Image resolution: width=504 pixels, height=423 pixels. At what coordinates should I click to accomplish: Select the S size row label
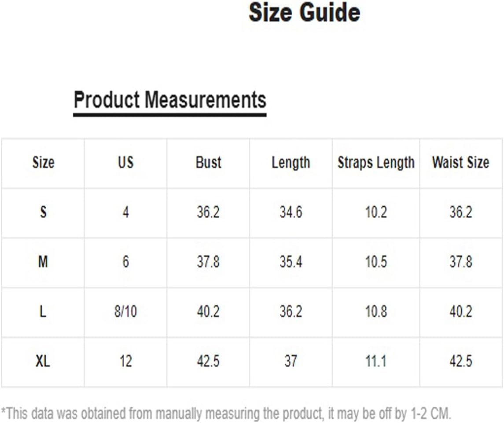(43, 212)
